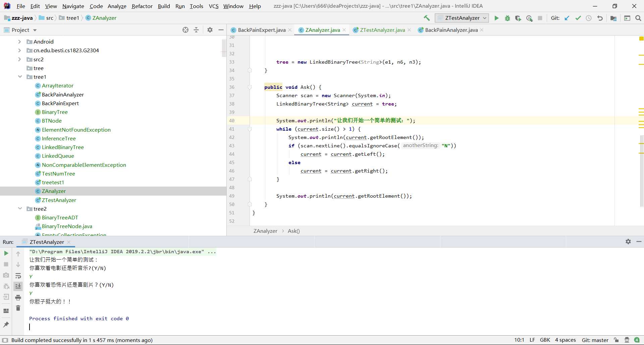Click the Git Rollback undo icon
This screenshot has height=345, width=644.
click(x=600, y=18)
